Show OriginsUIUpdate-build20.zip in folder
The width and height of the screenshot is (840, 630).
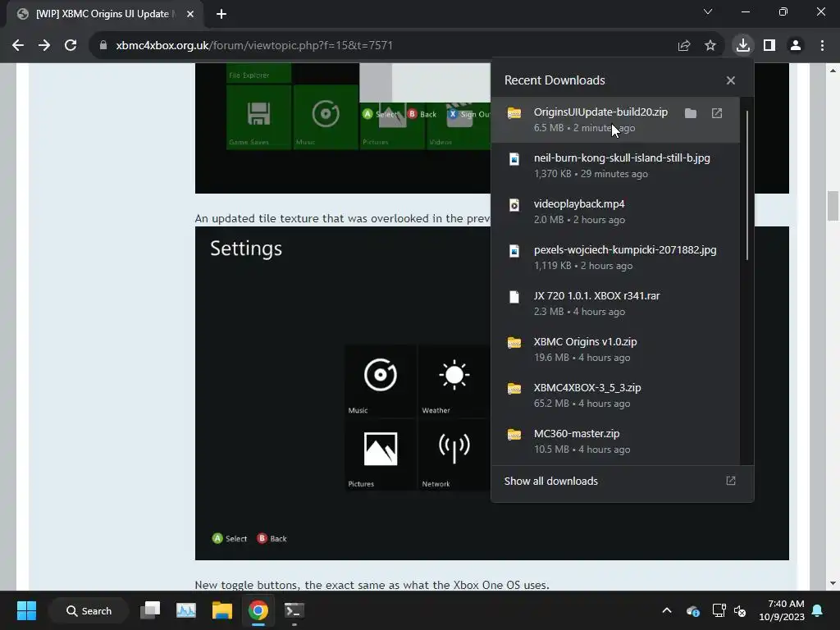691,113
